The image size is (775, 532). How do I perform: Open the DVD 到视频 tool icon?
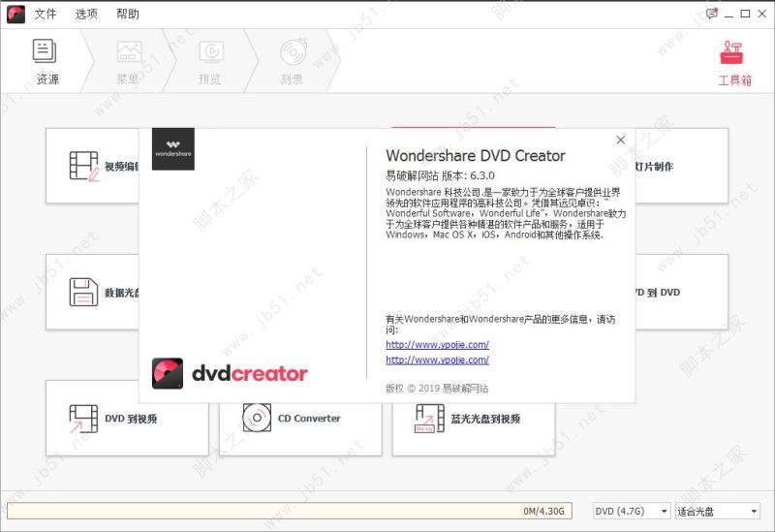pyautogui.click(x=83, y=419)
